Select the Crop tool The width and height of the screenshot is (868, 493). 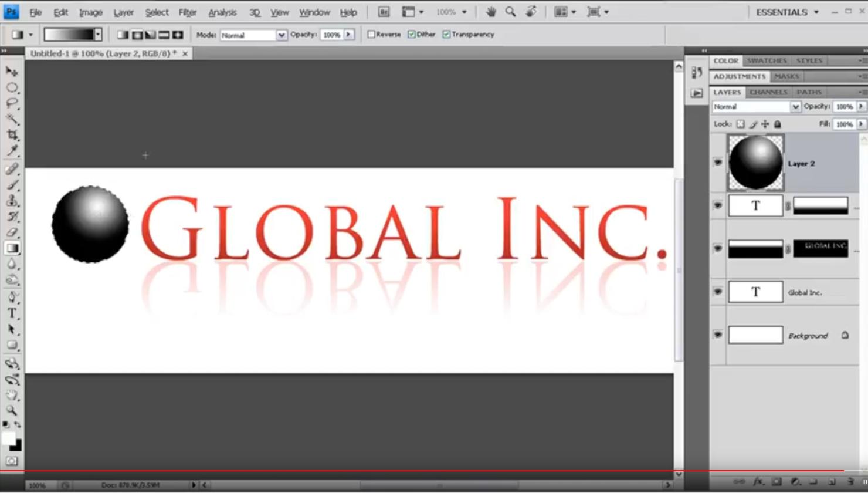pos(11,133)
